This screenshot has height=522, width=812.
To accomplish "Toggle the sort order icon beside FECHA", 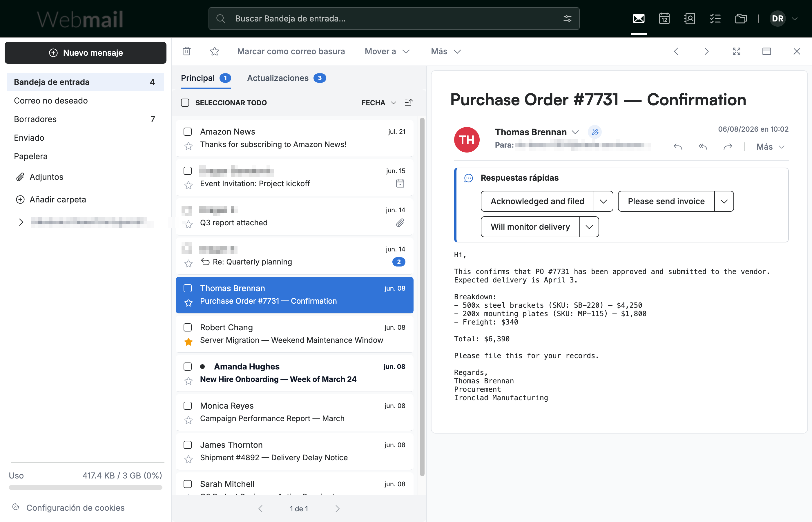I will [x=409, y=103].
